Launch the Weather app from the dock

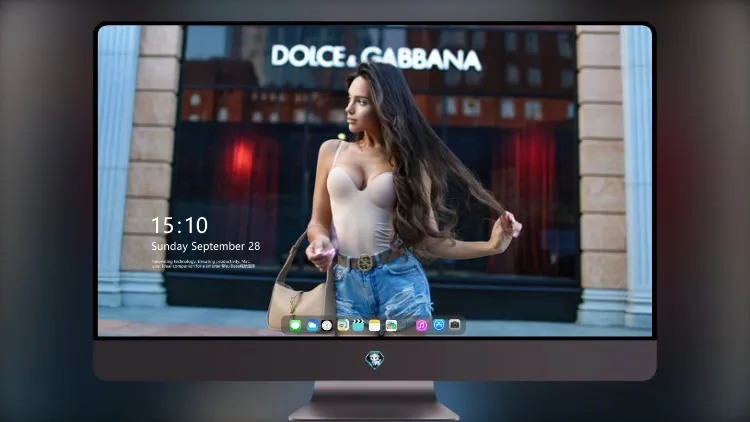[311, 326]
